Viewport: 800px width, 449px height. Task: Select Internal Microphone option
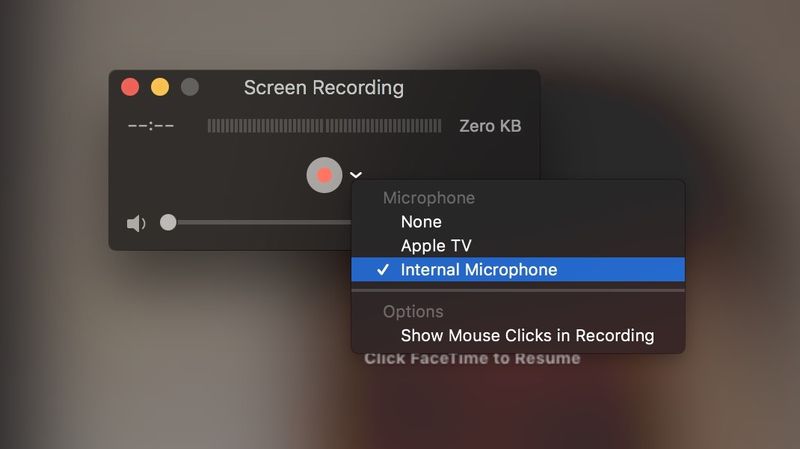[518, 269]
